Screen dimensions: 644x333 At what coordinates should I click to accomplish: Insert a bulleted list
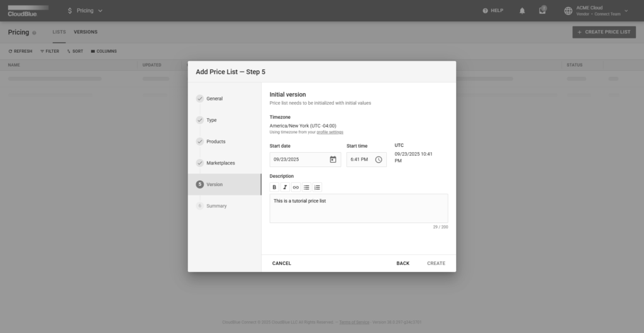[x=306, y=187]
